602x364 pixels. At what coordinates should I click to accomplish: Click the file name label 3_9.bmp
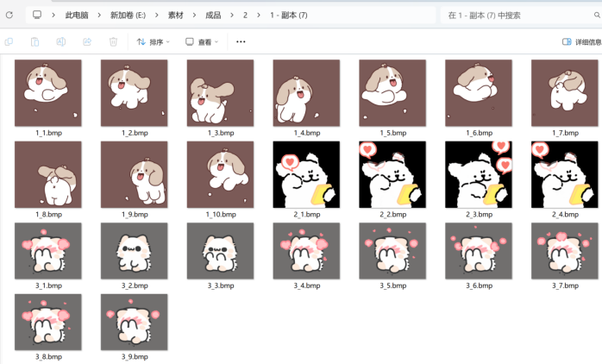coord(135,357)
